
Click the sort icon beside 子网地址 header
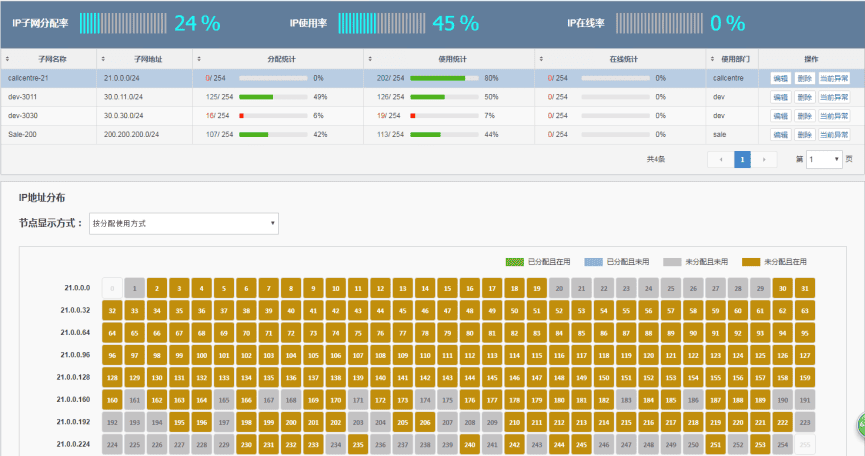[x=102, y=59]
